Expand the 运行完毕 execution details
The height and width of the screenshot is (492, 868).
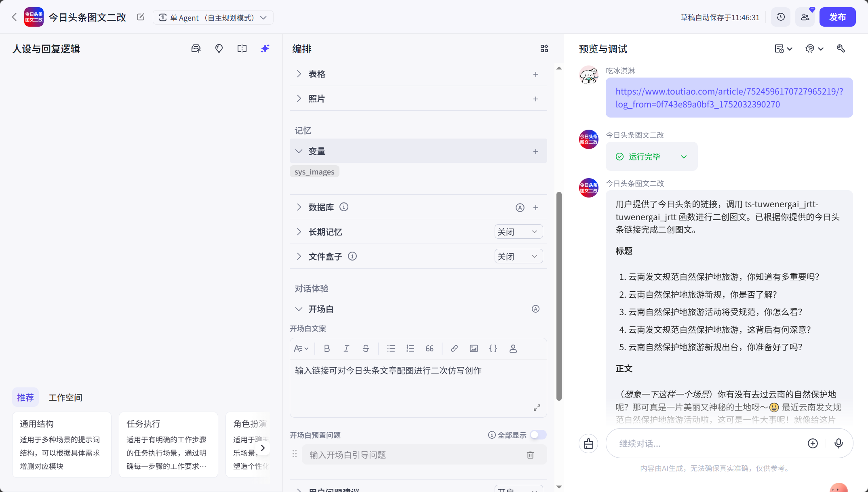pyautogui.click(x=684, y=156)
